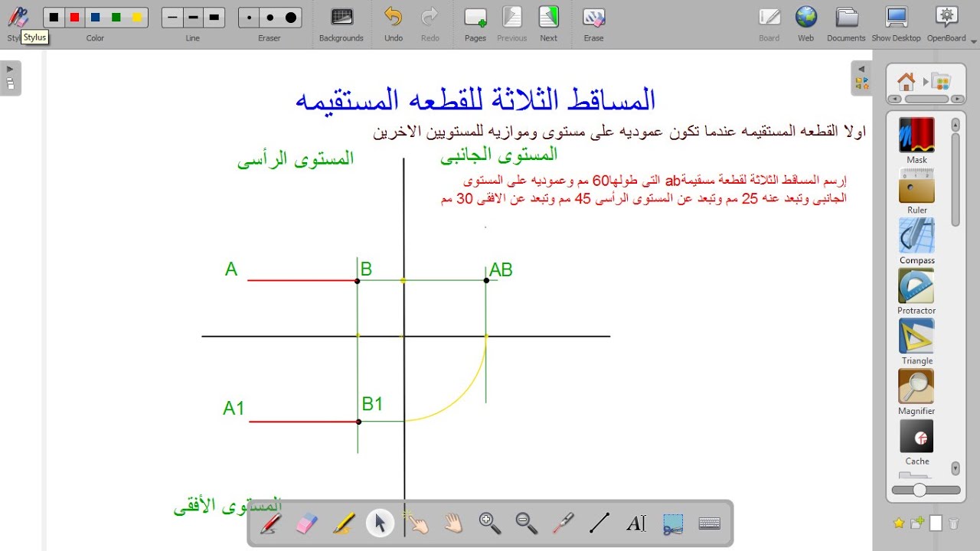Click the label A1 on drawing

pos(234,409)
